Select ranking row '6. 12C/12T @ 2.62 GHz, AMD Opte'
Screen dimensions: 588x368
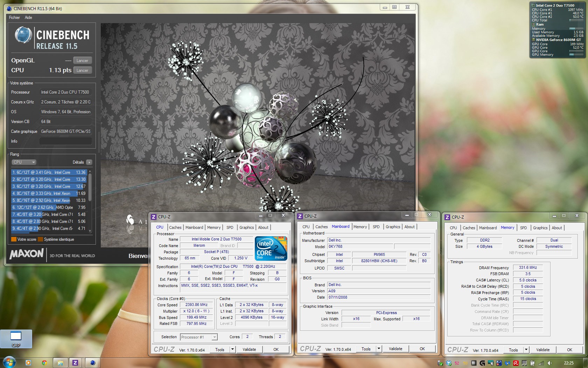[x=49, y=207]
